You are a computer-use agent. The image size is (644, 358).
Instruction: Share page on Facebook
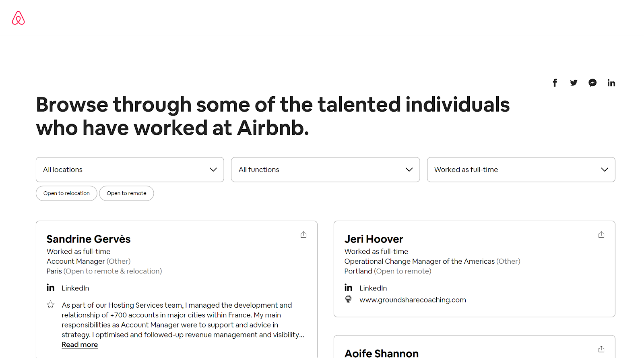click(x=555, y=83)
